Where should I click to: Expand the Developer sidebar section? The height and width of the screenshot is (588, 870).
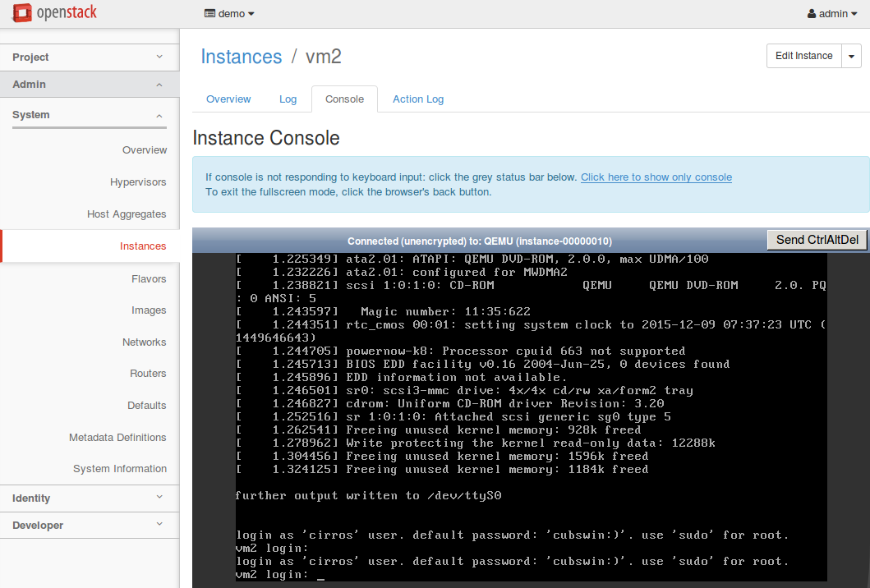pos(89,526)
